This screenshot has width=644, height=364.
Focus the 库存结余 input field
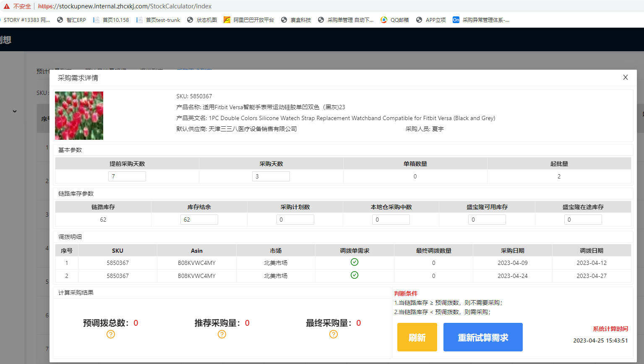199,220
